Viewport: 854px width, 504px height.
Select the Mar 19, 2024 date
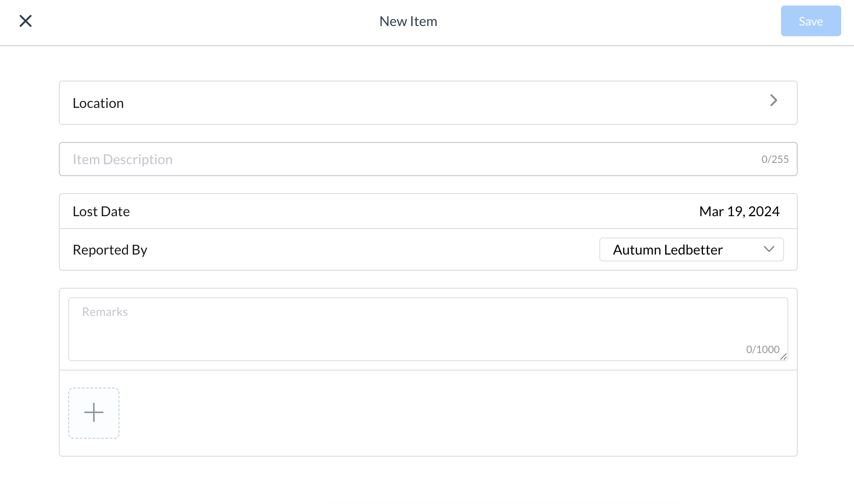coord(739,211)
